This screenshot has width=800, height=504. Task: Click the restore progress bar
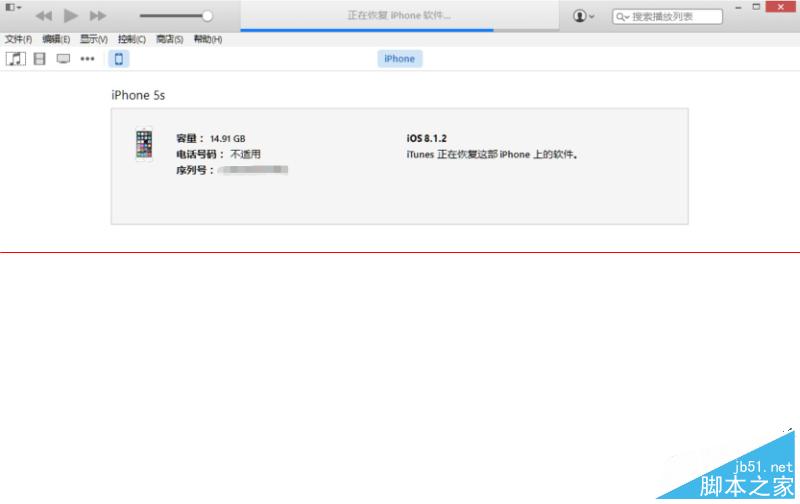(399, 30)
